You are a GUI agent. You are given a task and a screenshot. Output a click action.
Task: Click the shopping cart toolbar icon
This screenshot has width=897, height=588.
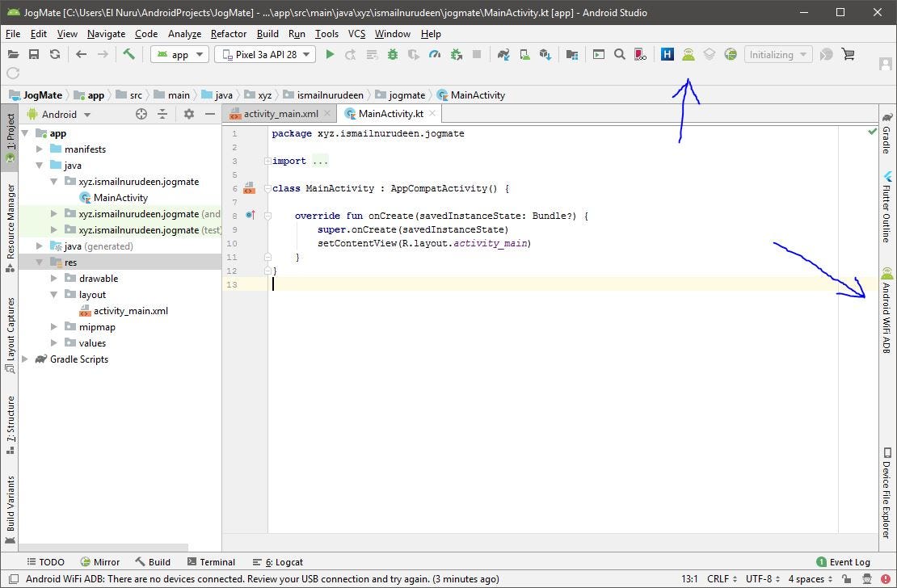[x=848, y=54]
